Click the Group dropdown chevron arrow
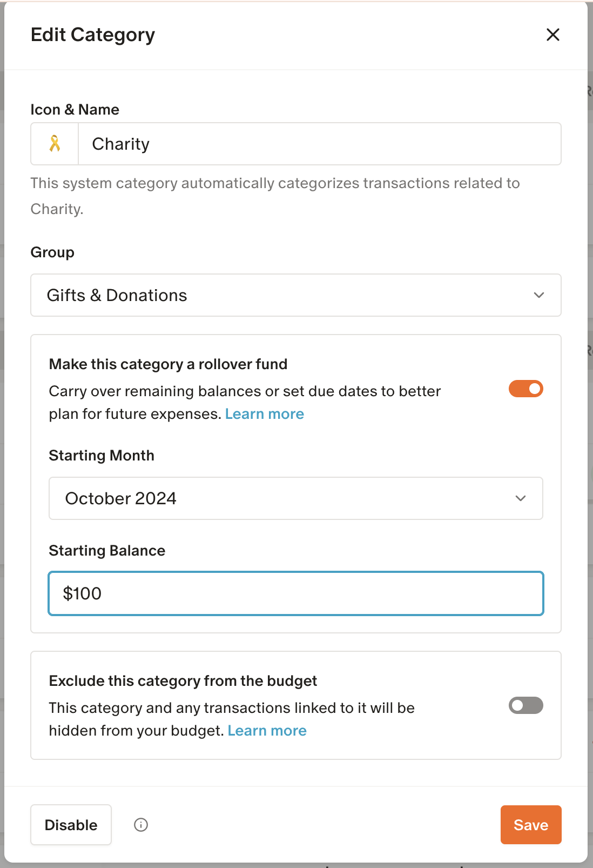This screenshot has width=593, height=868. [538, 295]
